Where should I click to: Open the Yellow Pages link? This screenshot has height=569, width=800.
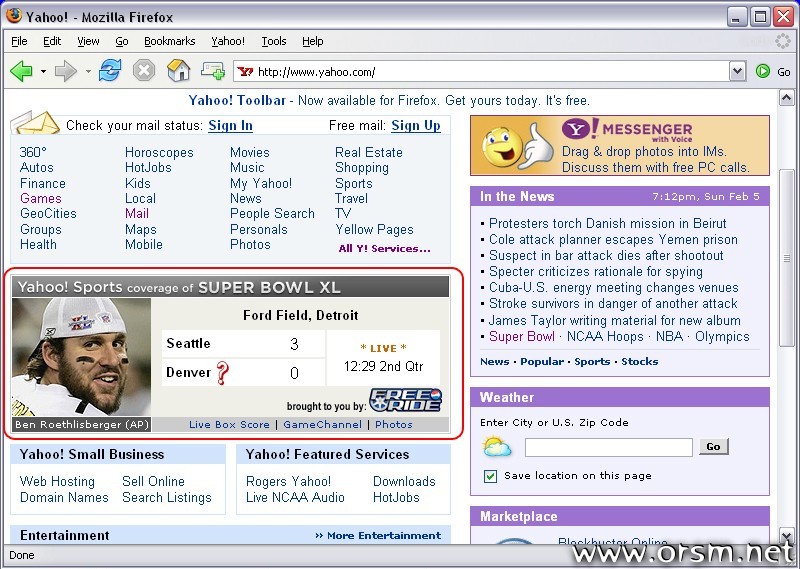click(x=374, y=230)
